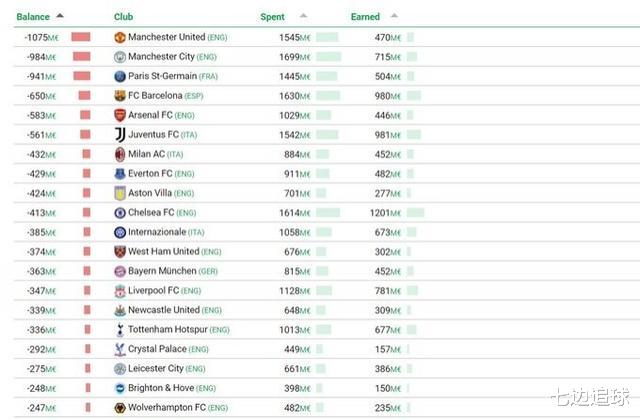This screenshot has width=640, height=420.
Task: Click the Tottenham Hotspur crest icon
Action: tap(120, 330)
